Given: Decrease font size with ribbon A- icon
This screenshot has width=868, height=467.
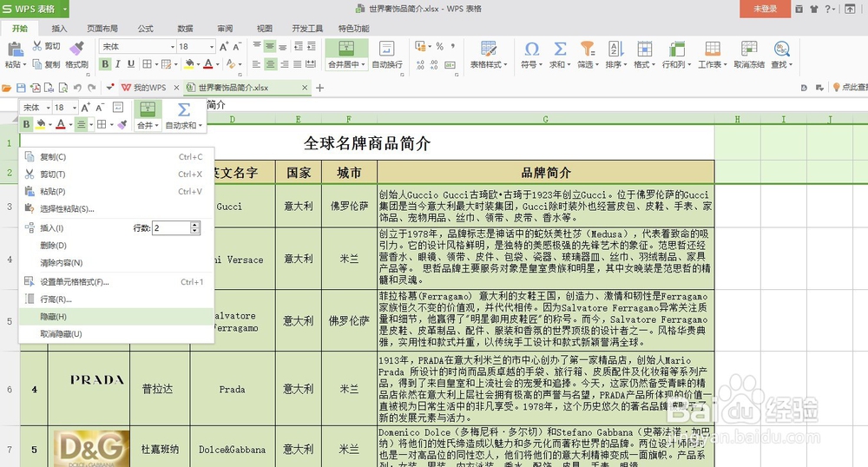Looking at the screenshot, I should click(237, 47).
